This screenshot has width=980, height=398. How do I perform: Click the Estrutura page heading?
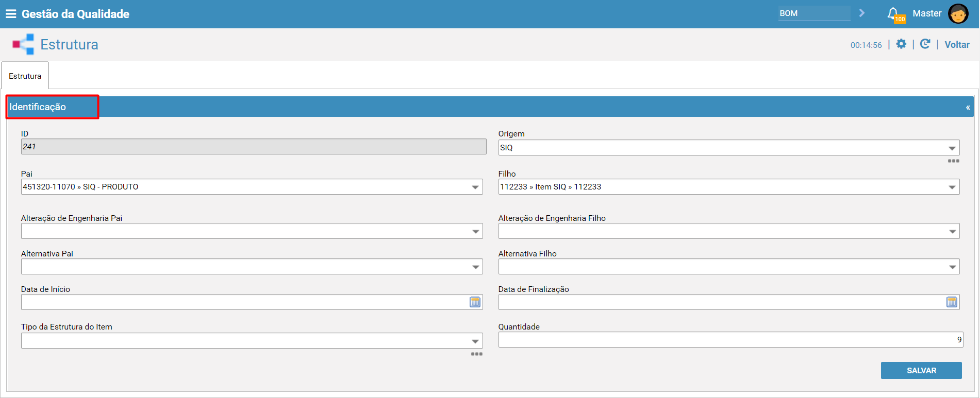pyautogui.click(x=69, y=45)
